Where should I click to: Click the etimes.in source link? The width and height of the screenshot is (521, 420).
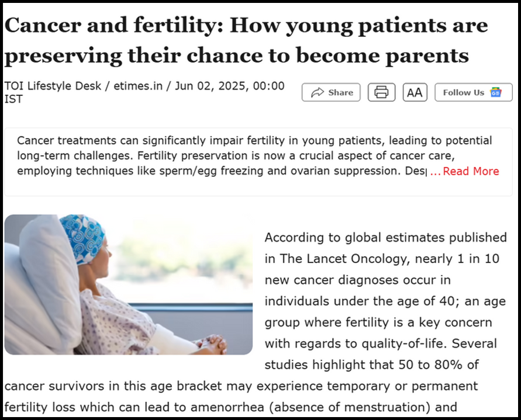click(138, 86)
